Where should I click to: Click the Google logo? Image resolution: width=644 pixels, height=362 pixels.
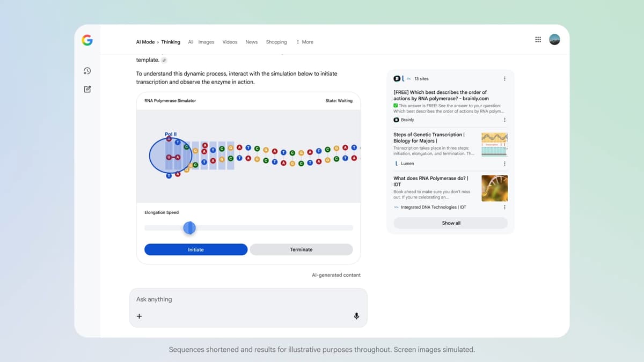87,40
